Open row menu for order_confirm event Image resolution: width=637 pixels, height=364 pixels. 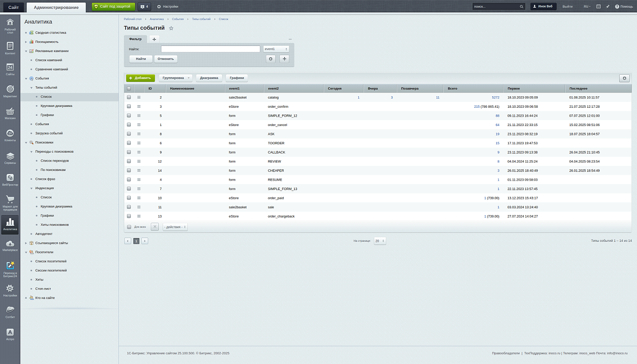pyautogui.click(x=139, y=106)
